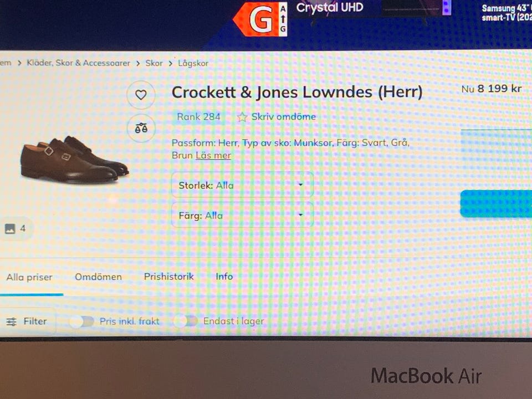The height and width of the screenshot is (399, 532).
Task: Switch to the Omdömen tab
Action: [x=98, y=277]
